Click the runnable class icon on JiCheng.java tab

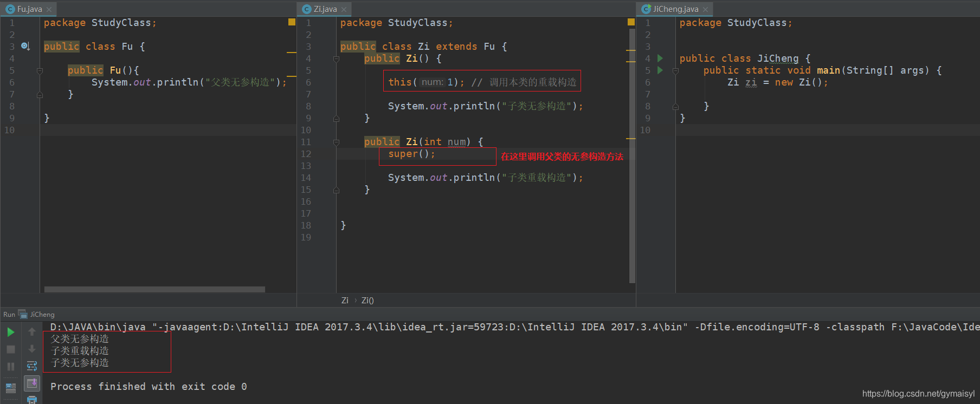[x=646, y=9]
